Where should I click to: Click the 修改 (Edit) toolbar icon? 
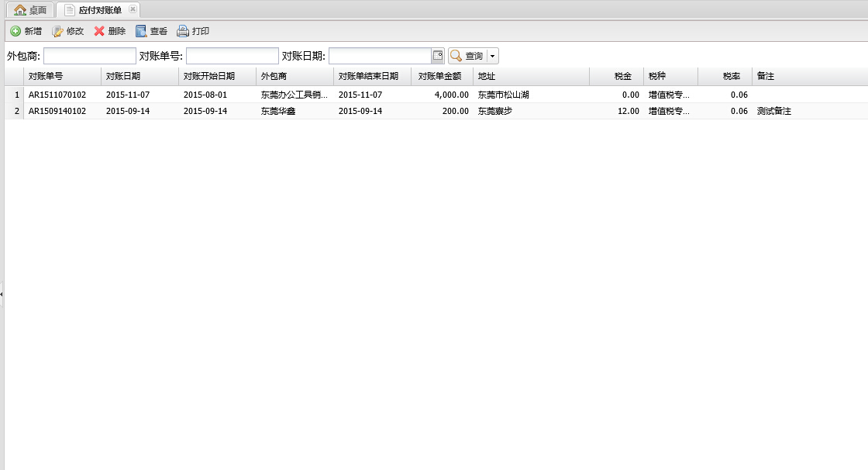[57, 31]
